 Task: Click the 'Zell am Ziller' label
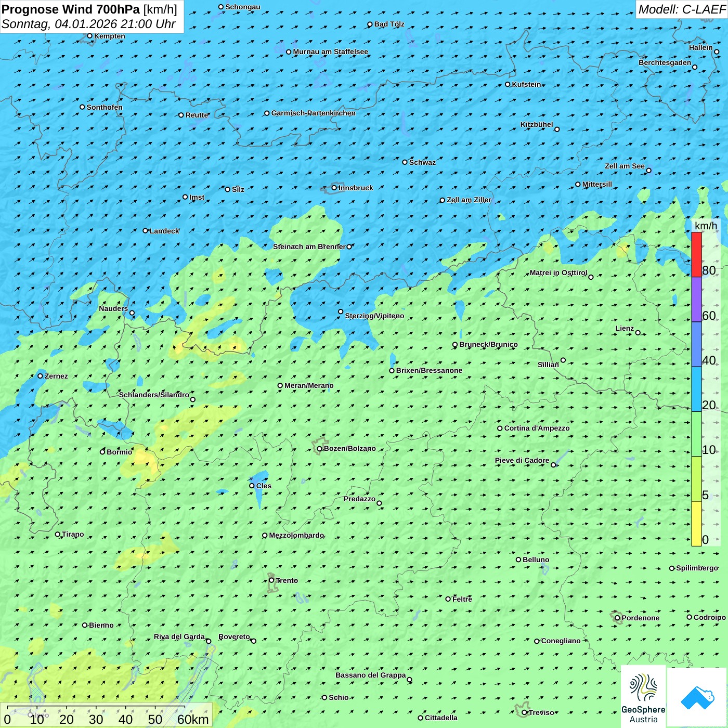click(469, 200)
